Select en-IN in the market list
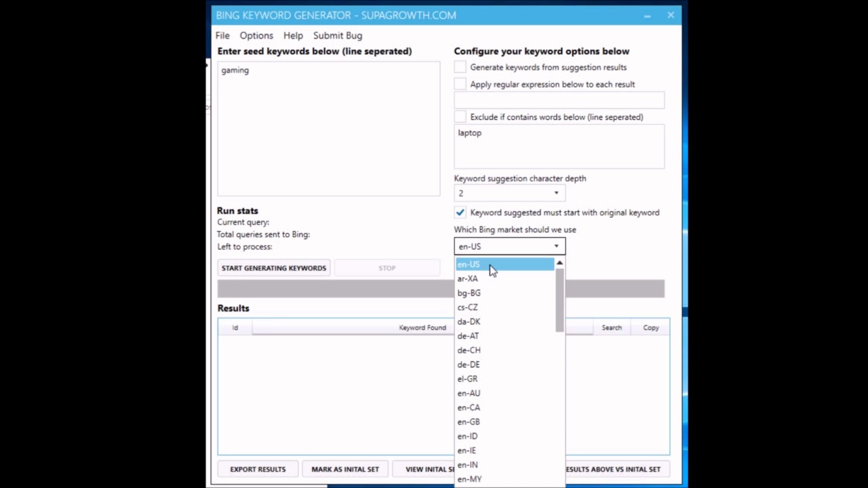This screenshot has width=868, height=488. [x=505, y=465]
